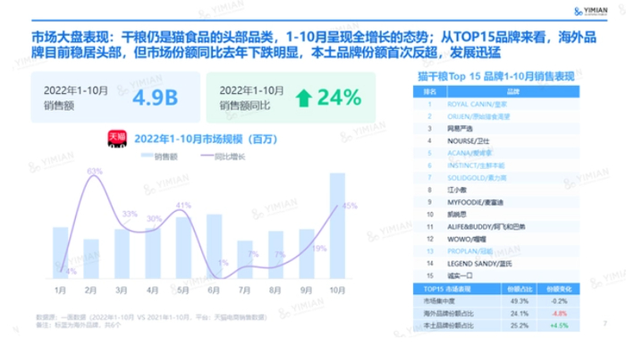Select the LEGEND SANDY/蓝氏 brand row
Viewport: 626px width, 364px height.
496,264
